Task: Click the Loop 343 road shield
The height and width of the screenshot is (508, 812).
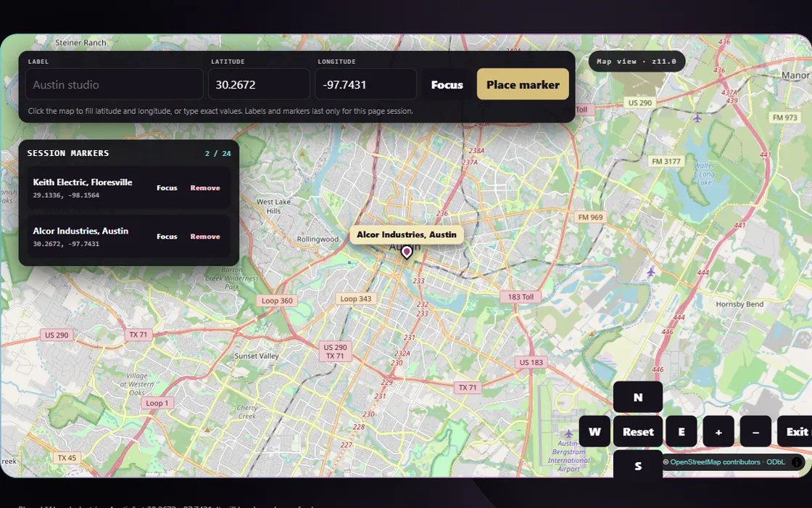Action: [x=356, y=298]
